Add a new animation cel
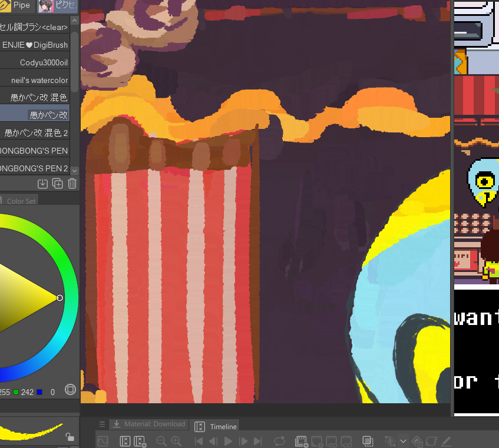Screen dimensions: 499x448 pyautogui.click(x=317, y=441)
